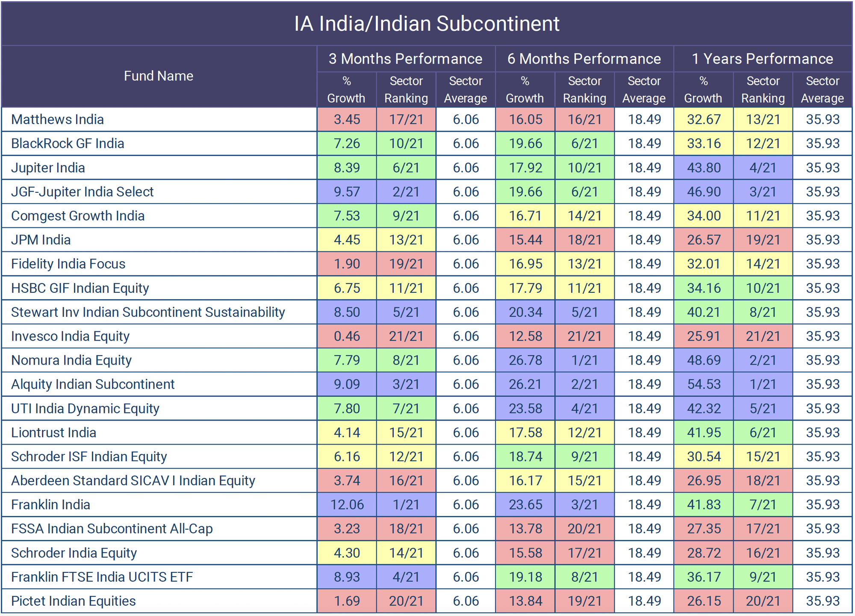Click Matthews India 3-month growth 3.45

point(347,119)
